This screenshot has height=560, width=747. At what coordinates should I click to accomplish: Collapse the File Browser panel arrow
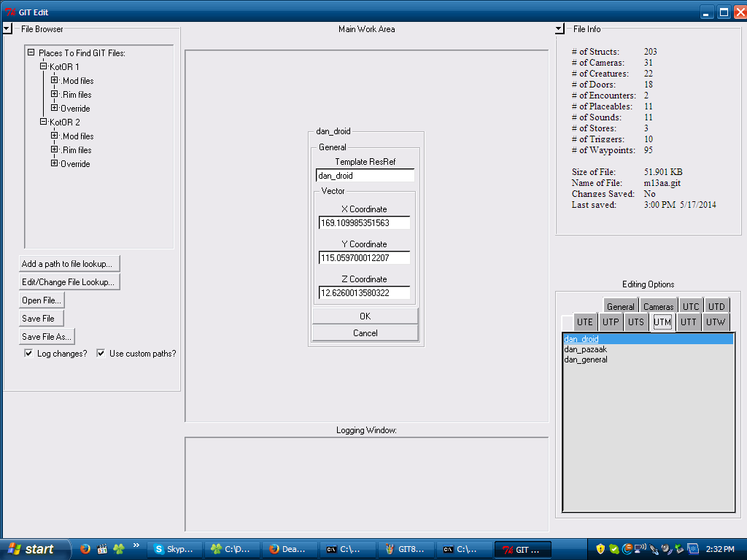tap(7, 28)
